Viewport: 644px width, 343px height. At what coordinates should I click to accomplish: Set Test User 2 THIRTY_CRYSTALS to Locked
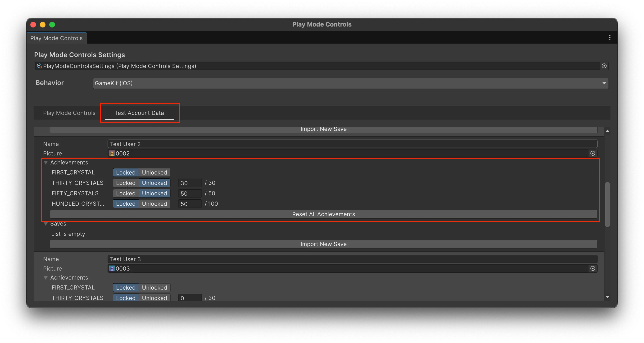[x=126, y=183]
